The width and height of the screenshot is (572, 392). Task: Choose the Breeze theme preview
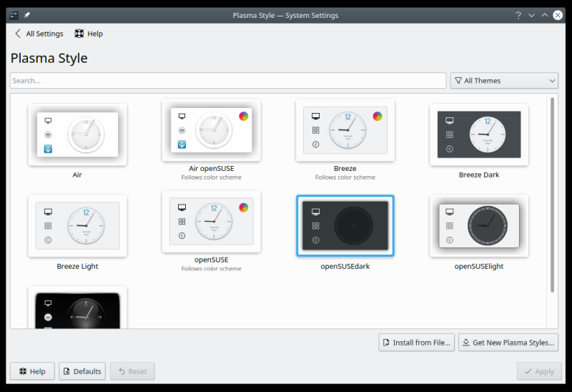tap(345, 129)
